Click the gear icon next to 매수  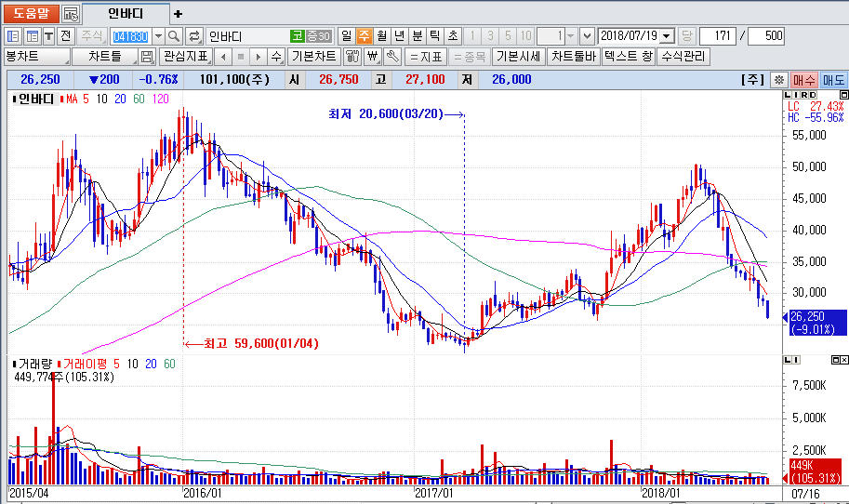coord(778,80)
